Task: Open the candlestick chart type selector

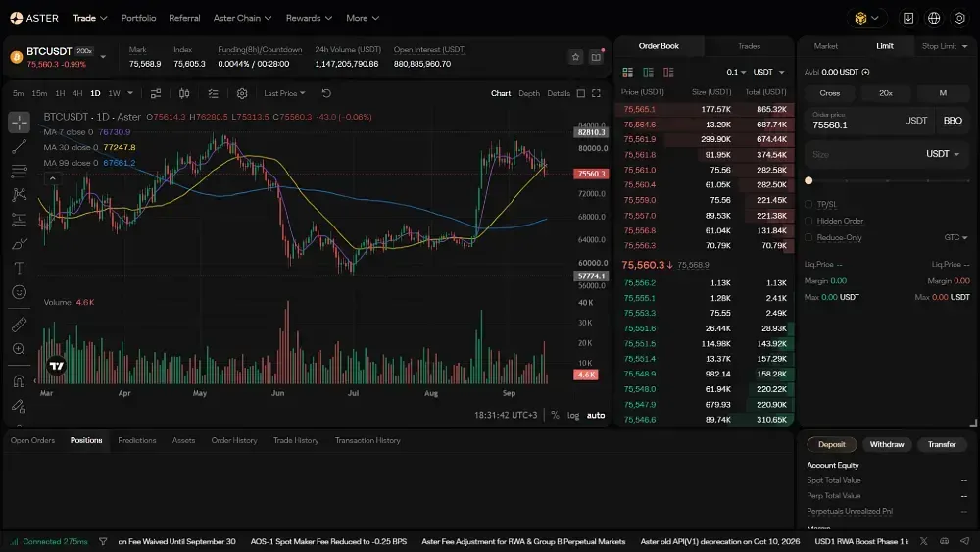Action: (x=184, y=93)
